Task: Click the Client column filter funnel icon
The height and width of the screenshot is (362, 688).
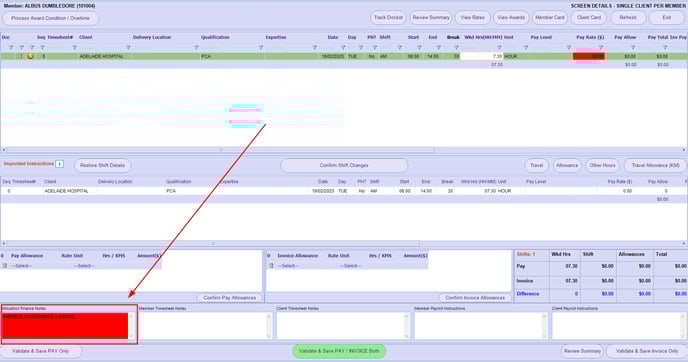Action: click(x=128, y=47)
